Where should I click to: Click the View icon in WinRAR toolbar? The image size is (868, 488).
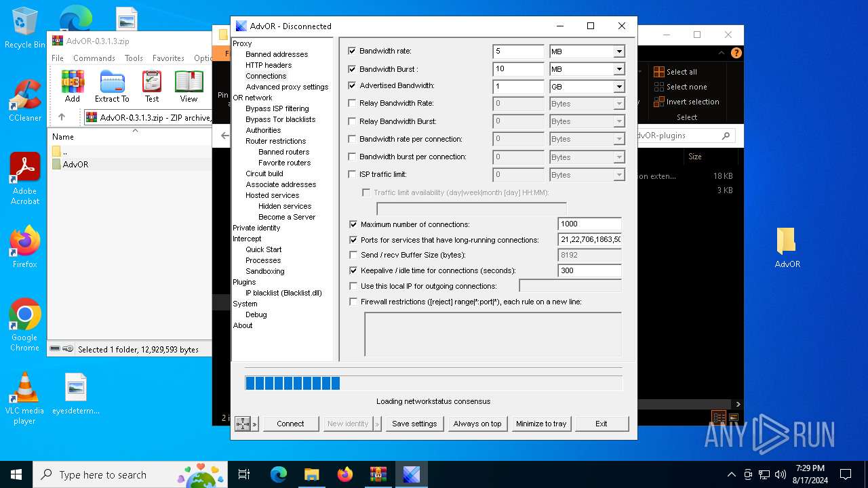(189, 86)
